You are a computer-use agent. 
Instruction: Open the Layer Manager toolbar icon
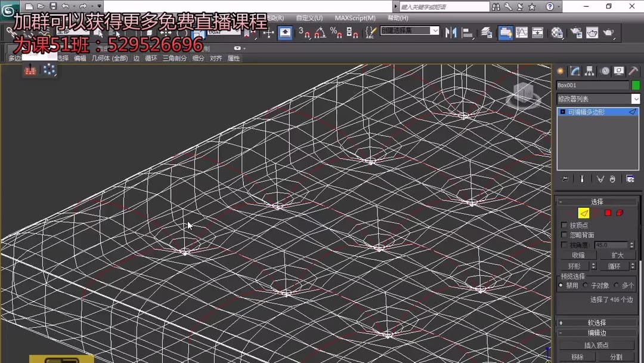[x=486, y=33]
